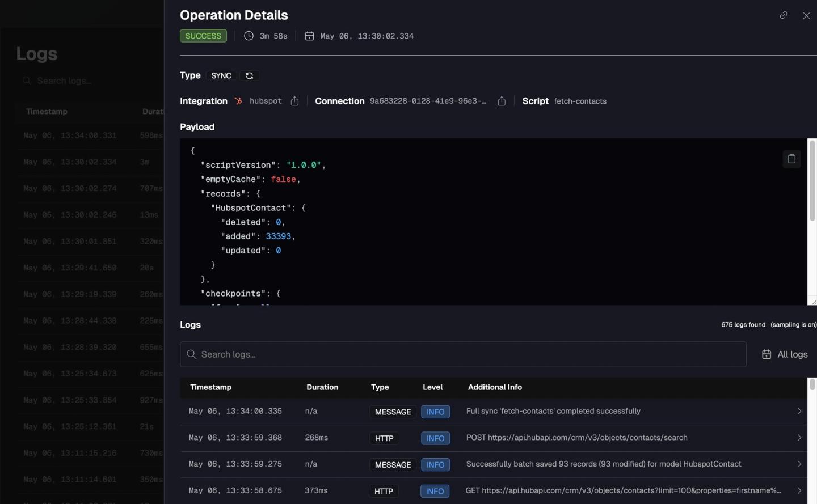Click the emptyCache false value
This screenshot has width=817, height=504.
pos(283,179)
